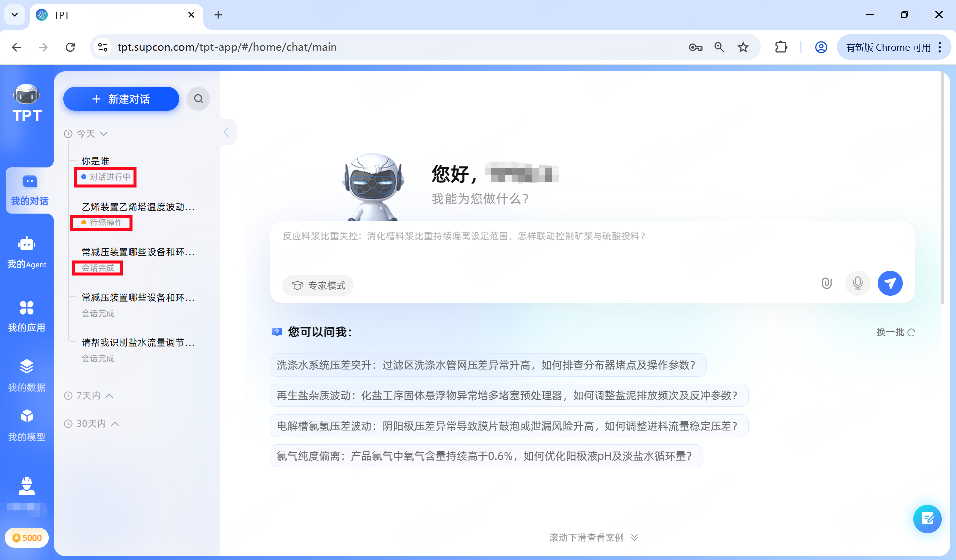
Task: Start a new chat with 新建对话
Action: coord(120,99)
